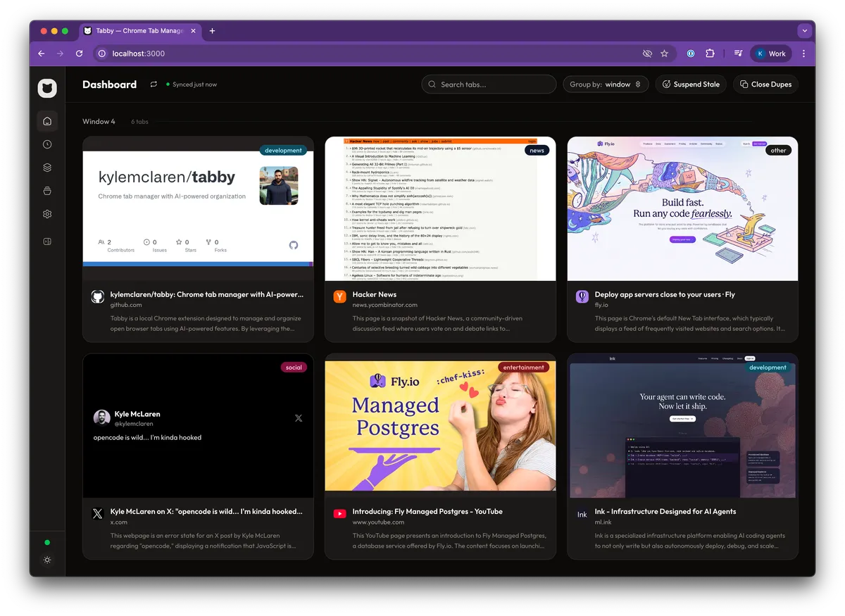The height and width of the screenshot is (616, 845).
Task: Click the crossed-eye tracking protection icon
Action: (647, 54)
